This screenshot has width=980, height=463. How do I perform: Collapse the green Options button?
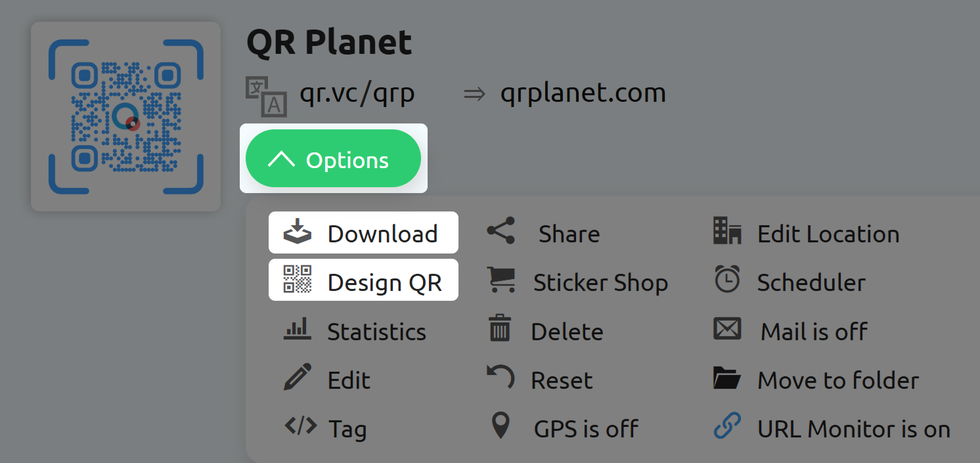pyautogui.click(x=333, y=158)
